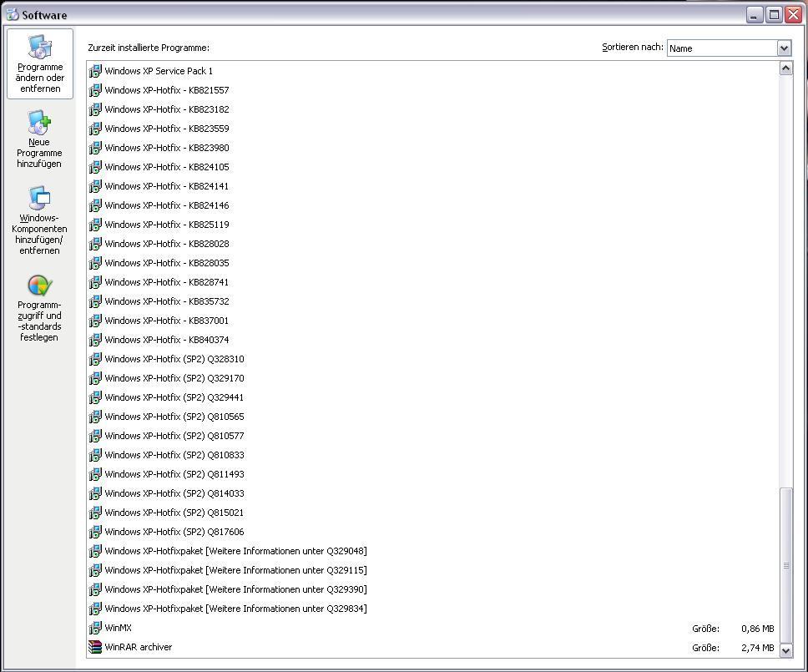Viewport: 808px width, 672px height.
Task: Click the icon beside Hotfixpaket Q329048
Action: [x=95, y=551]
